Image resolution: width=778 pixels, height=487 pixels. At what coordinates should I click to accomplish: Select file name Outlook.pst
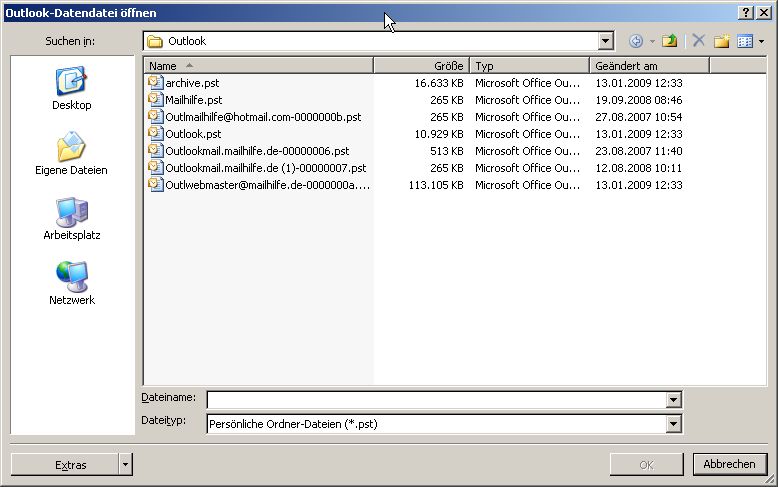193,134
